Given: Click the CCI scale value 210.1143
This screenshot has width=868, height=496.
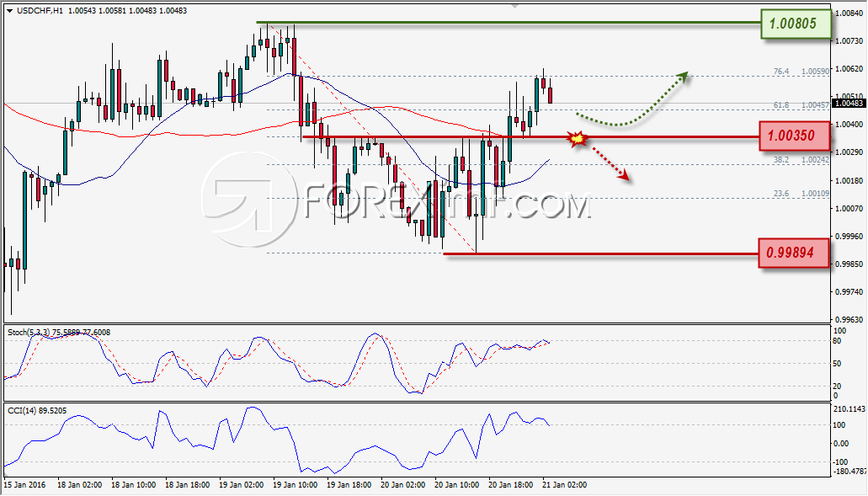Looking at the screenshot, I should tap(849, 409).
